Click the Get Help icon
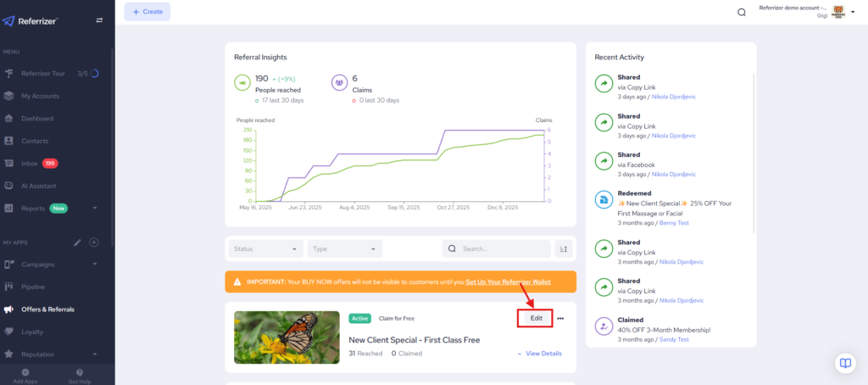The image size is (868, 385). (80, 372)
